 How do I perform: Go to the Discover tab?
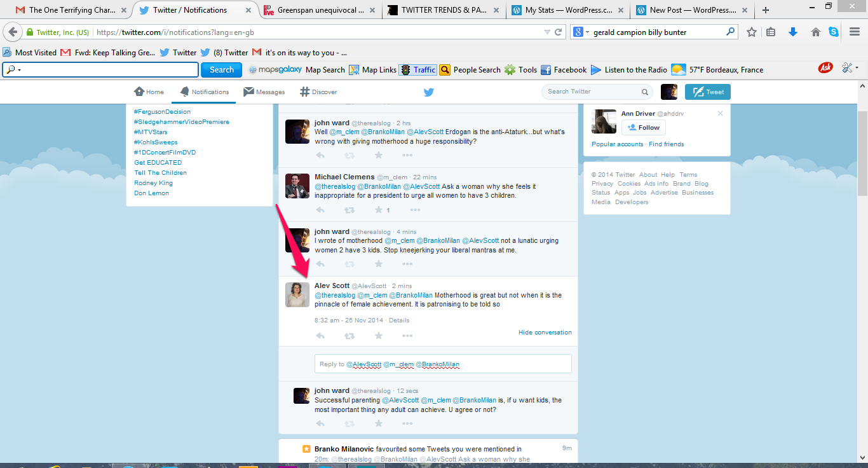click(x=318, y=92)
